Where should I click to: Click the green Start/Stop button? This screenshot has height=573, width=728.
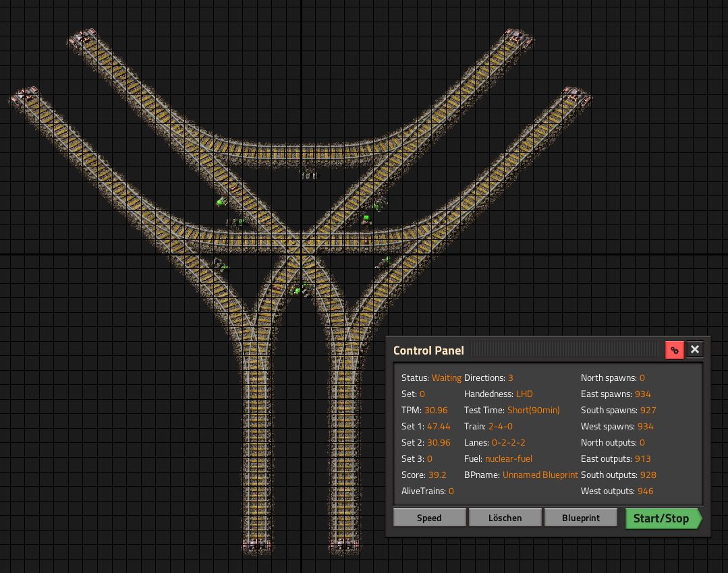663,518
